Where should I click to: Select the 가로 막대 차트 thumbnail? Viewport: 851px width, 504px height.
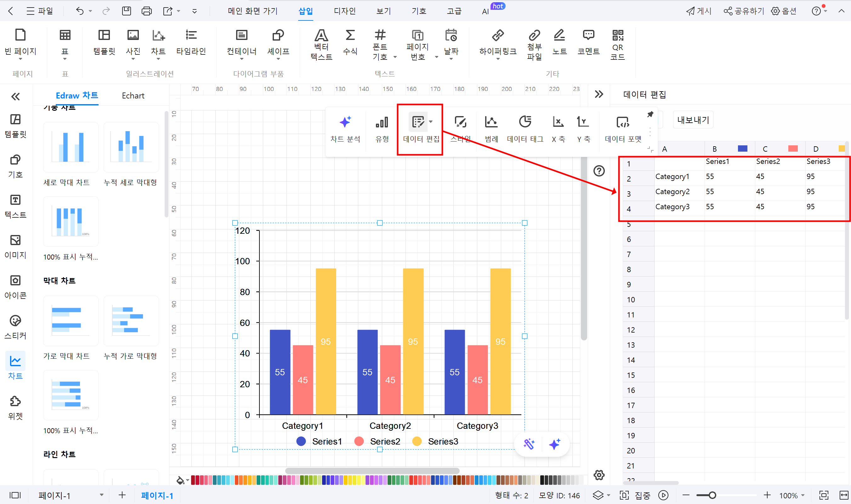[71, 321]
